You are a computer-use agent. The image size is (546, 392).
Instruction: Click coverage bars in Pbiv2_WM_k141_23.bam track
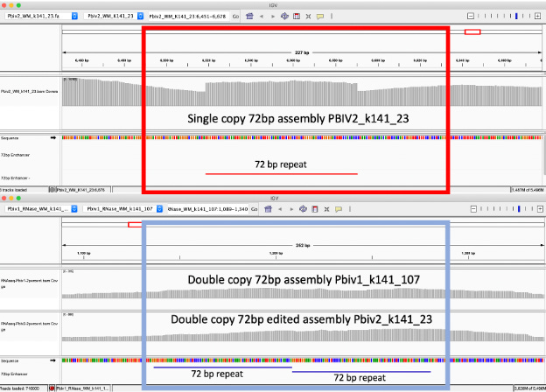click(302, 92)
